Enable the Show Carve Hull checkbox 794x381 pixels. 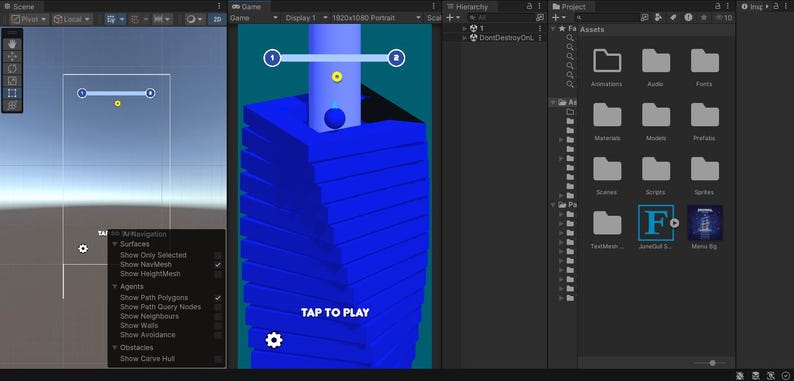(x=218, y=359)
